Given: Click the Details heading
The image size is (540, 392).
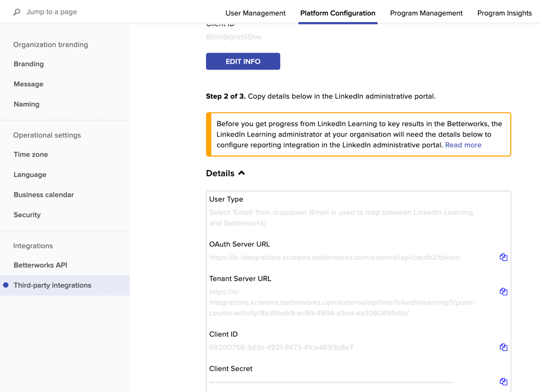Looking at the screenshot, I should (x=220, y=173).
